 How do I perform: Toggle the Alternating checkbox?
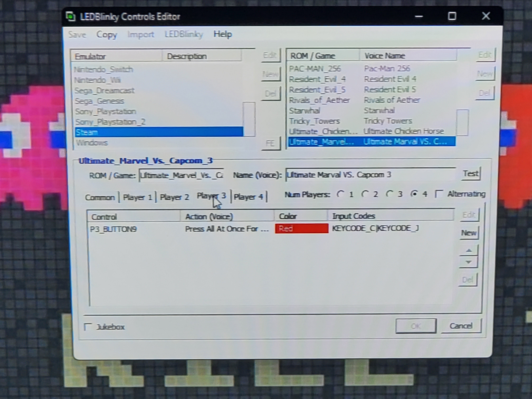[460, 194]
